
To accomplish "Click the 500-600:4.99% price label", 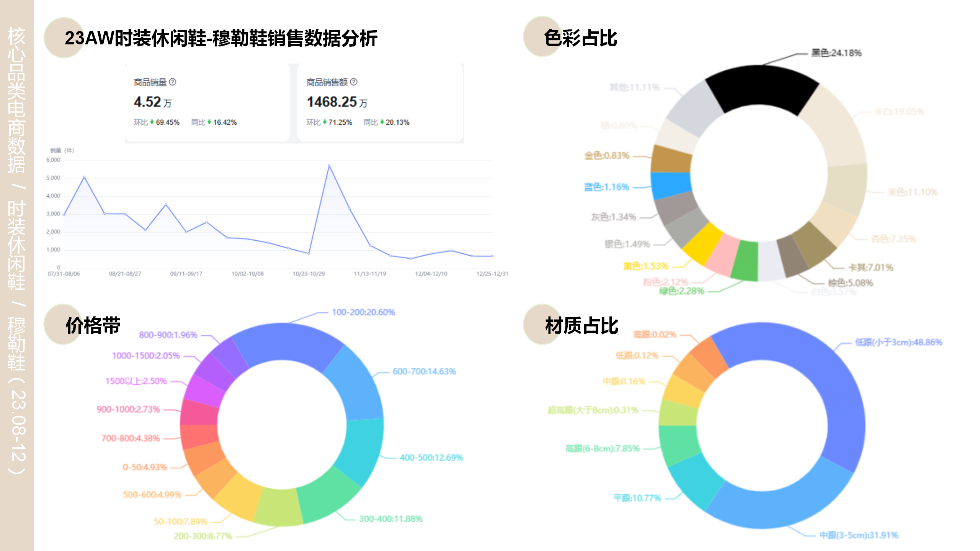I will point(152,494).
